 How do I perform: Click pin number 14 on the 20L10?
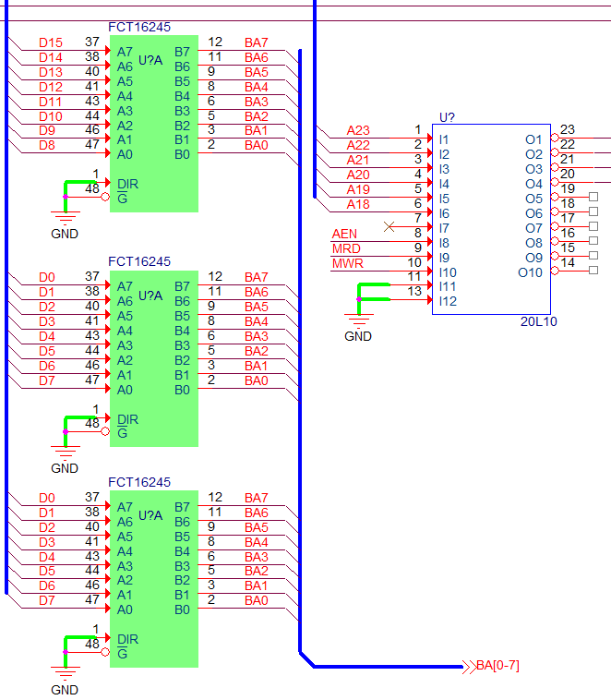click(x=568, y=262)
